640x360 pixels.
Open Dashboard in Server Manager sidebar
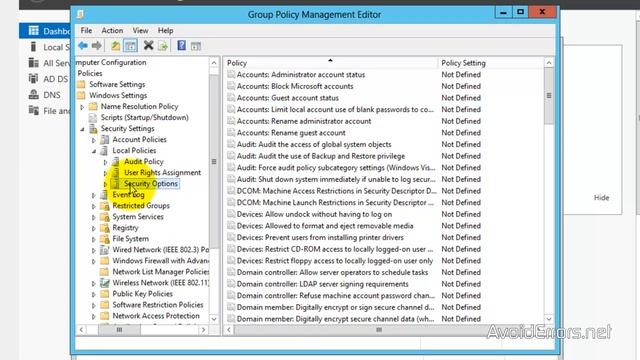pos(45,31)
